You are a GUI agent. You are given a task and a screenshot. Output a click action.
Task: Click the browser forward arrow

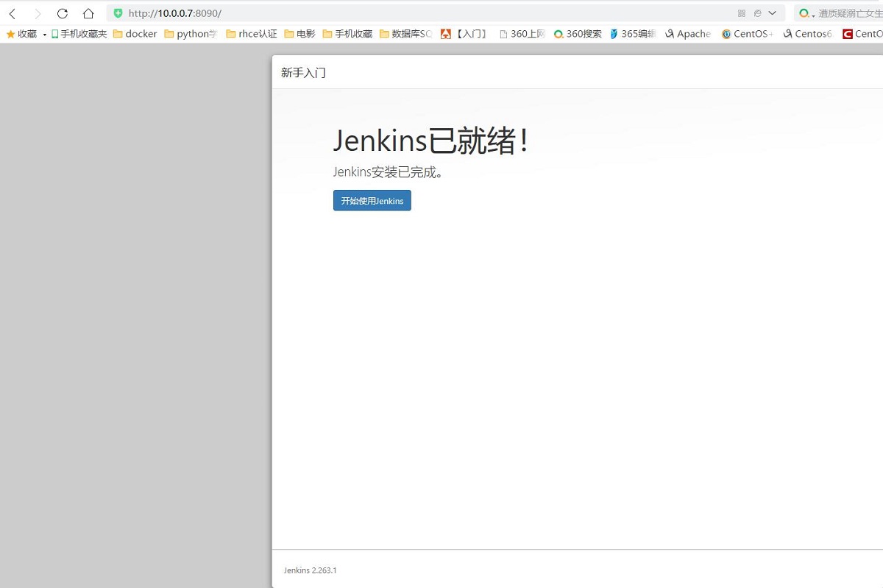pyautogui.click(x=38, y=13)
